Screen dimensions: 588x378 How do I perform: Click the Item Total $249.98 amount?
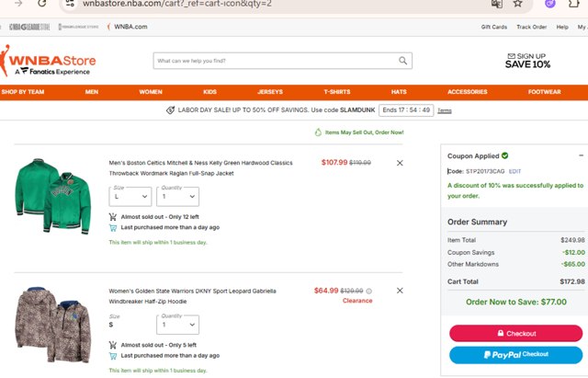point(572,240)
